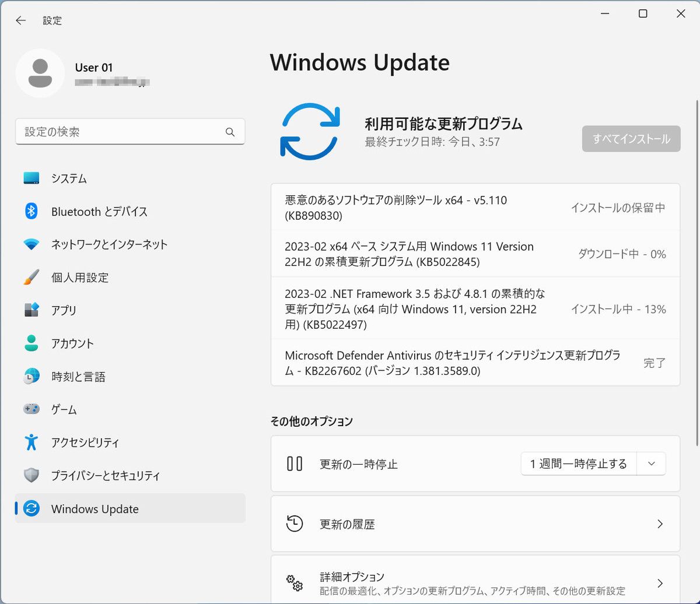Click the 設定の検索 search box
Screen dimensions: 700x604
tap(130, 132)
